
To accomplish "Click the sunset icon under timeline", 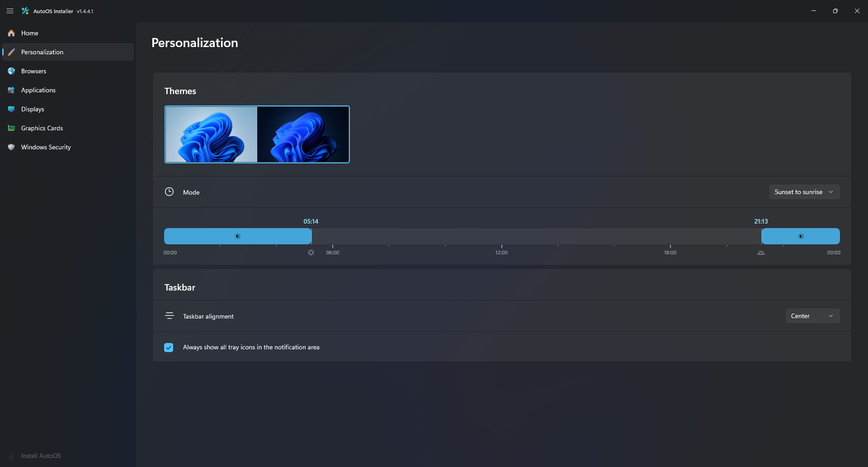I will 761,253.
